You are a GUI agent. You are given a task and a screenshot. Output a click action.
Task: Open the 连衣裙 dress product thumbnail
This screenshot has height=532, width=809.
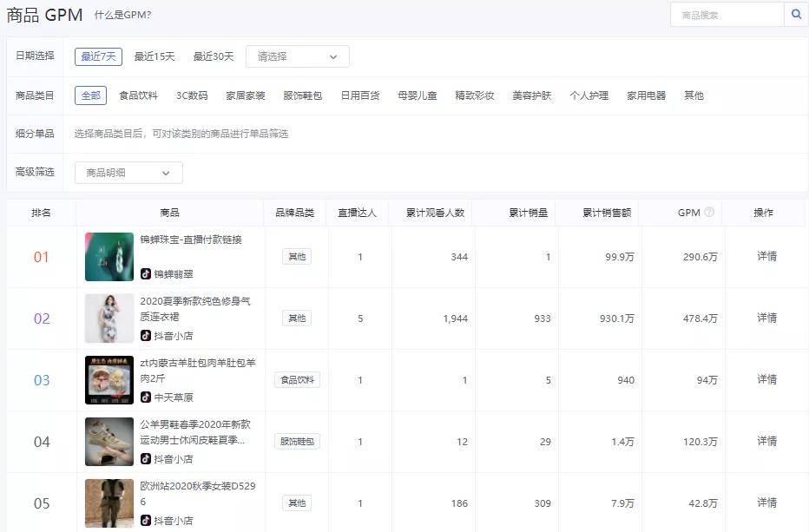[x=109, y=319]
